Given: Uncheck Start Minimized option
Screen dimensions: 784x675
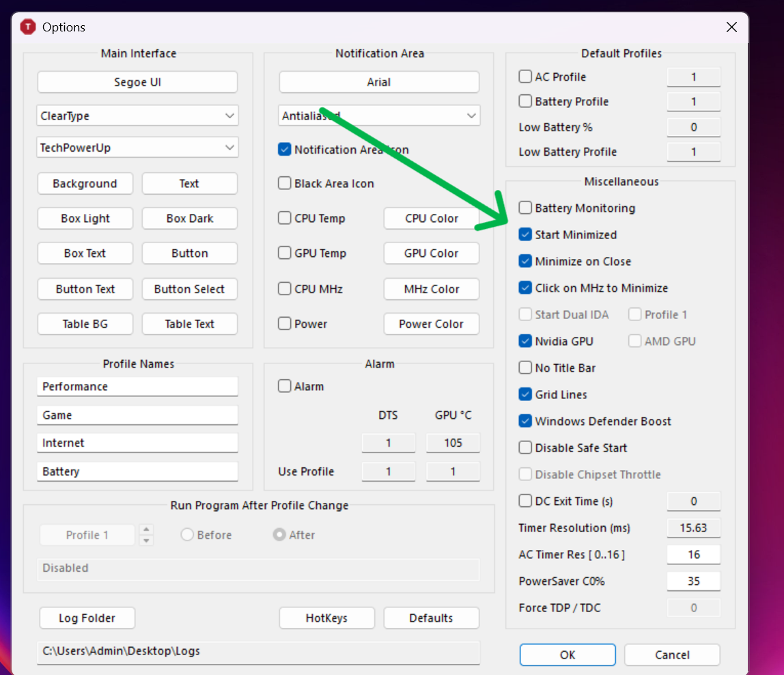Looking at the screenshot, I should click(525, 234).
